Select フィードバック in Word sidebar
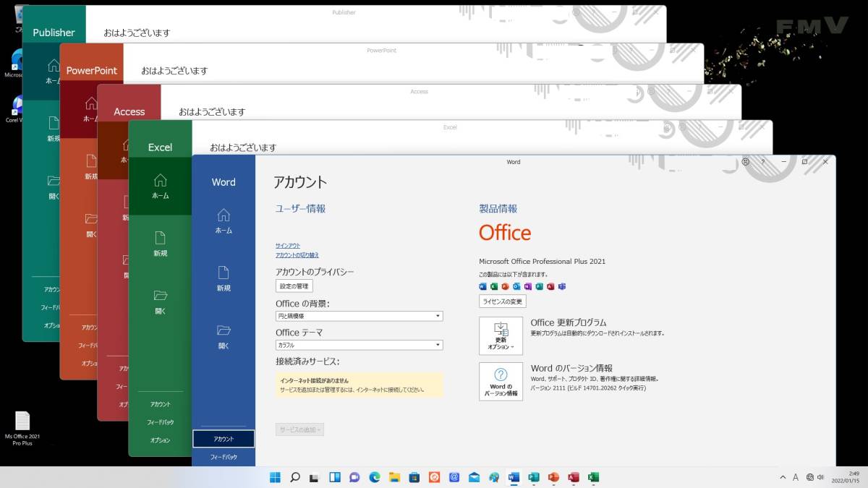 (224, 457)
